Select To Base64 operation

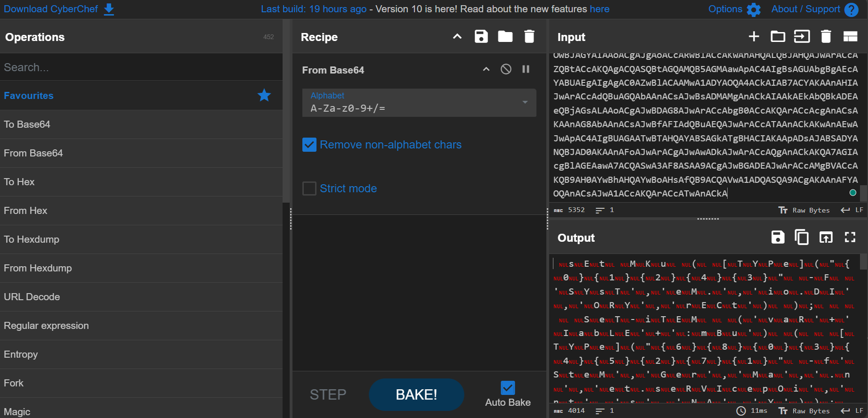(141, 124)
